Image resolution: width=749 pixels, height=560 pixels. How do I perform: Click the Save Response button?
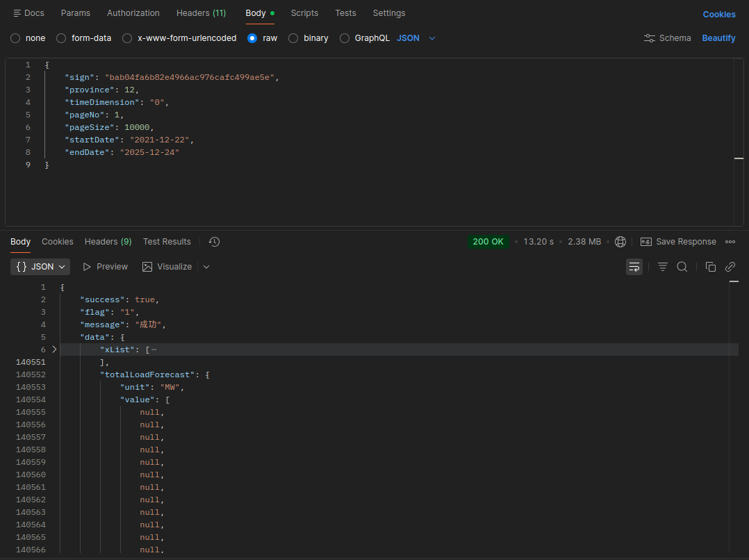(678, 242)
